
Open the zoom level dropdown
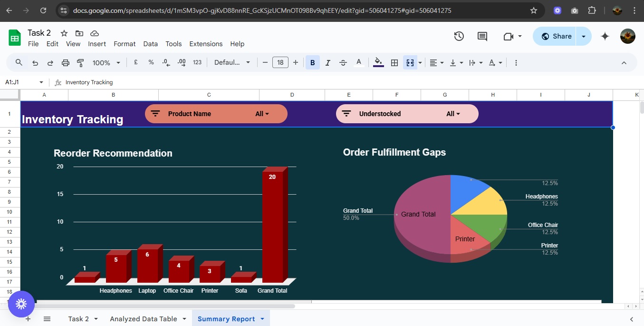[x=106, y=63]
